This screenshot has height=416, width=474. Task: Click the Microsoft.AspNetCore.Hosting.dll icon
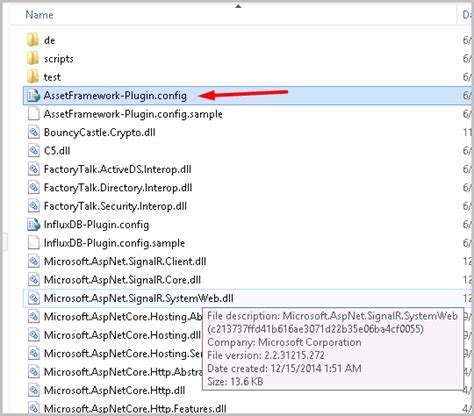click(x=33, y=335)
